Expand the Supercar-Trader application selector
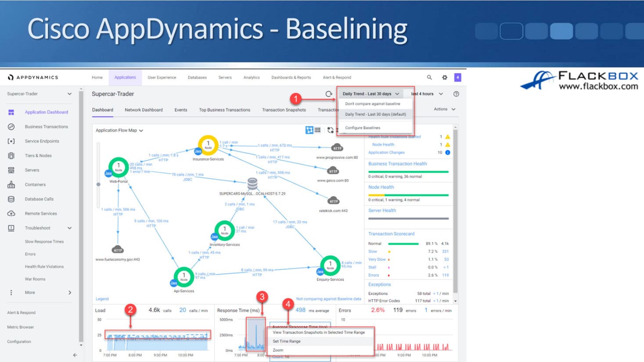The height and width of the screenshot is (362, 644). pos(39,94)
